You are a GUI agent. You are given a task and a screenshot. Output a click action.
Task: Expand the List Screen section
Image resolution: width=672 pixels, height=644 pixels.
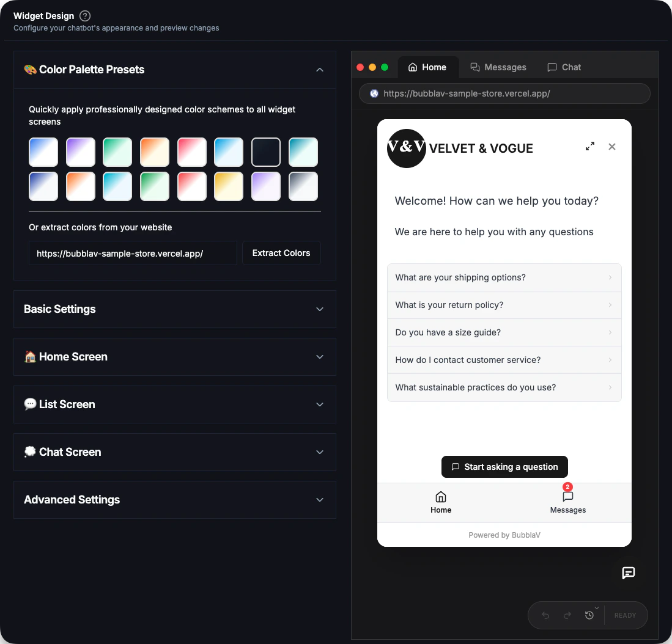click(175, 404)
